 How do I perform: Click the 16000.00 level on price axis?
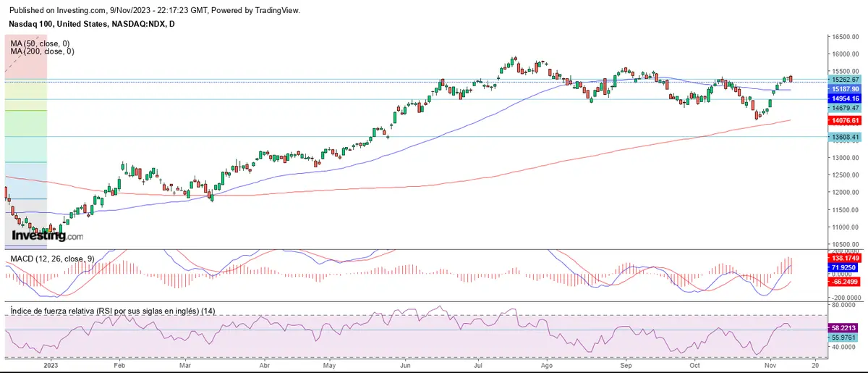pyautogui.click(x=844, y=54)
